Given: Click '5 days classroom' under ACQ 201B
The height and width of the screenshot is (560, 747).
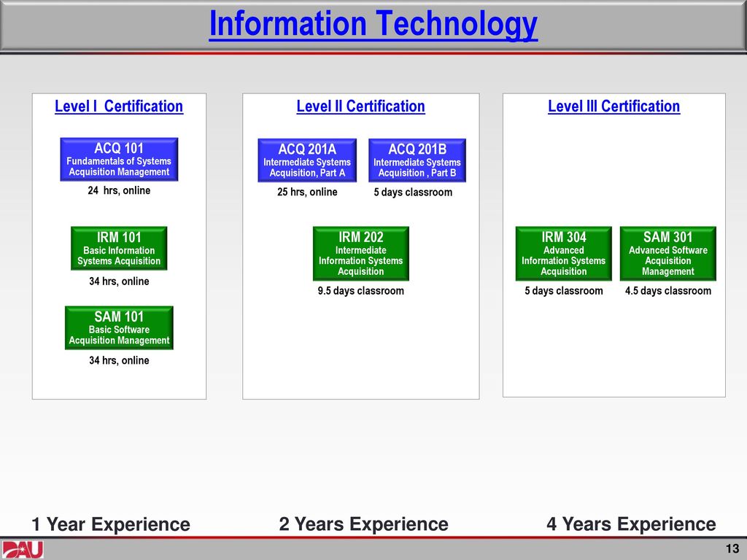Looking at the screenshot, I should pos(413,192).
